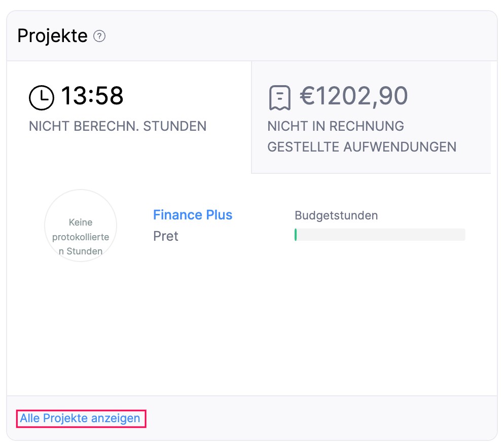This screenshot has width=504, height=447.
Task: Click the word "protokollierte" inside the circle
Action: click(81, 237)
